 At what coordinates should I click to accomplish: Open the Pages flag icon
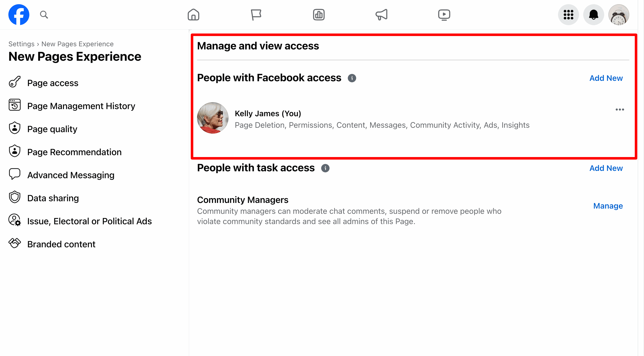(256, 15)
